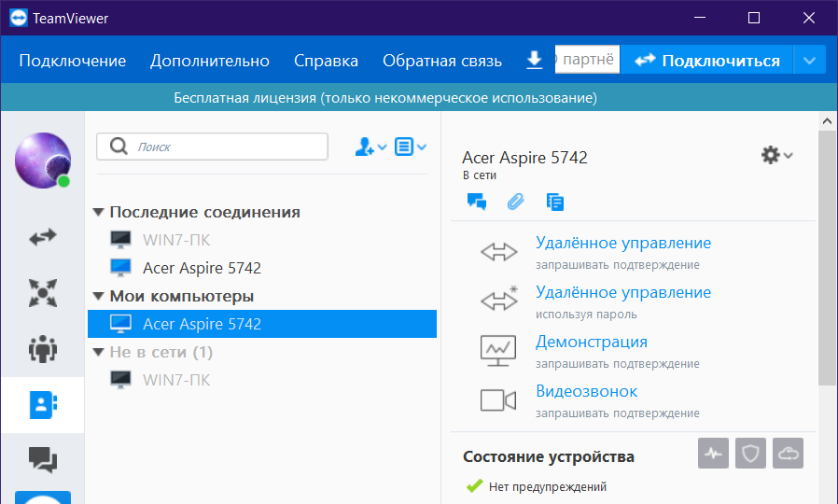Click the device health monitoring icon

click(714, 455)
